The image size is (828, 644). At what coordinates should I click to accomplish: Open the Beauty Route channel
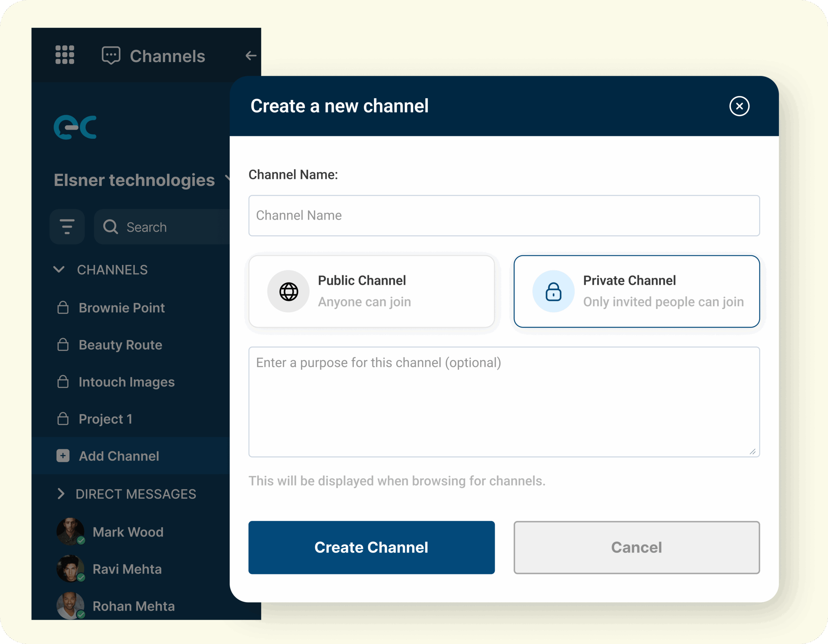(x=121, y=345)
